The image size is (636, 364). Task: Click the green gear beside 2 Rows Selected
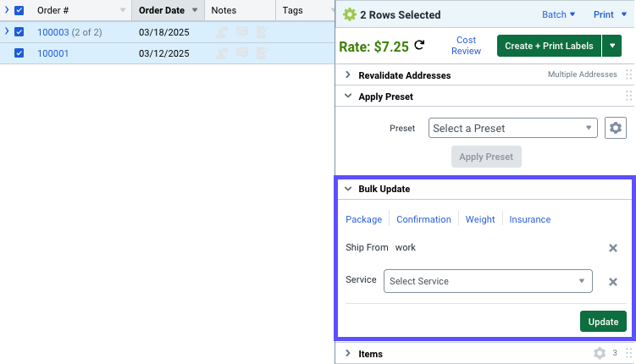point(349,14)
